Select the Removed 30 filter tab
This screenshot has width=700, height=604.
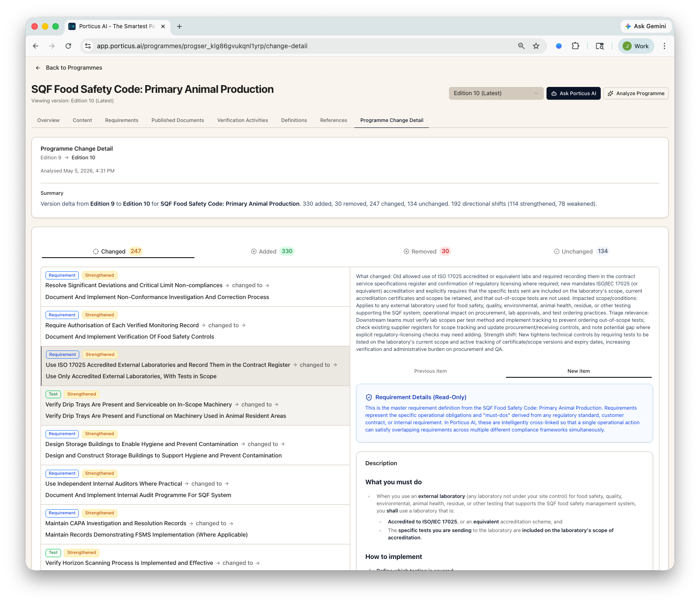tap(427, 251)
